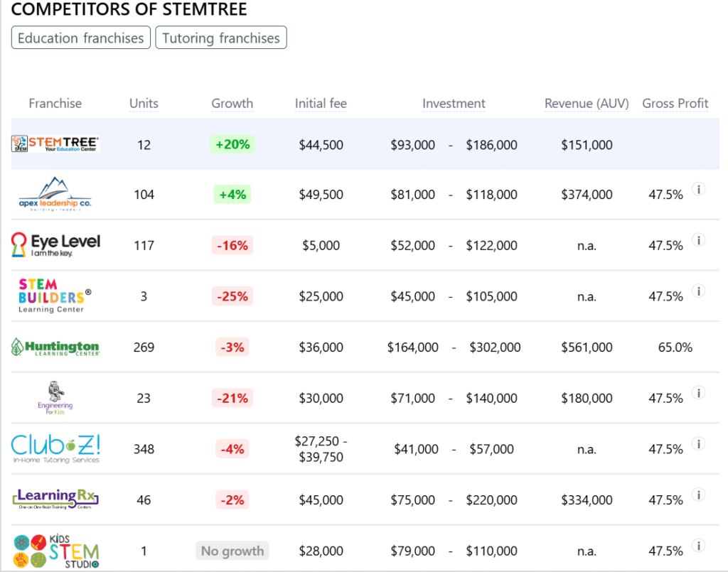Open the Apex Leadership Co. logo

coord(55,194)
